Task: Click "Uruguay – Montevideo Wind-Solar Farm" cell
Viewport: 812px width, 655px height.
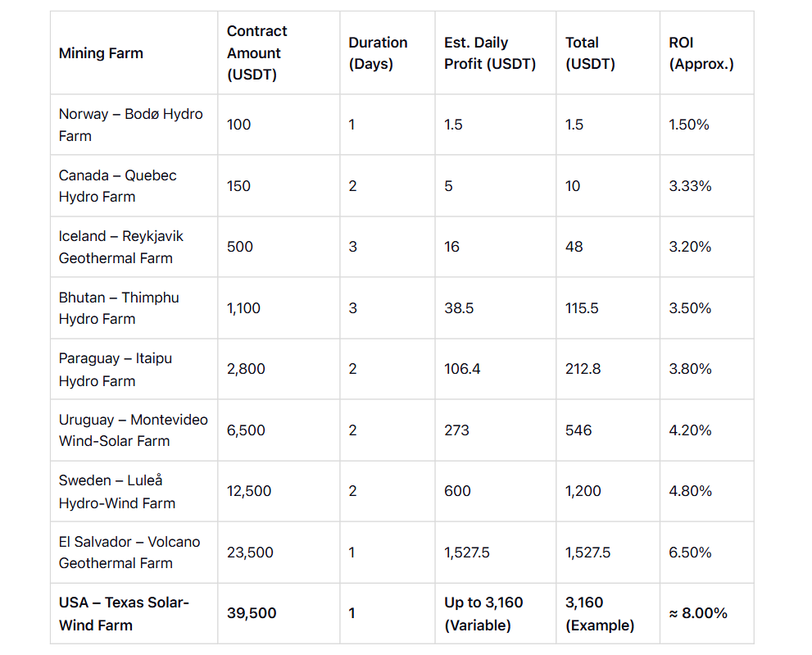Action: pyautogui.click(x=133, y=430)
